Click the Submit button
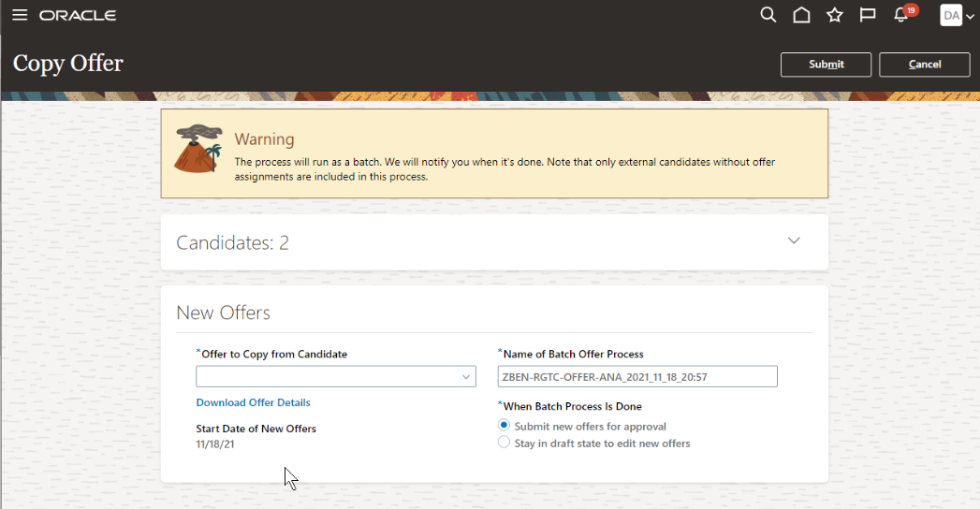 (x=826, y=65)
